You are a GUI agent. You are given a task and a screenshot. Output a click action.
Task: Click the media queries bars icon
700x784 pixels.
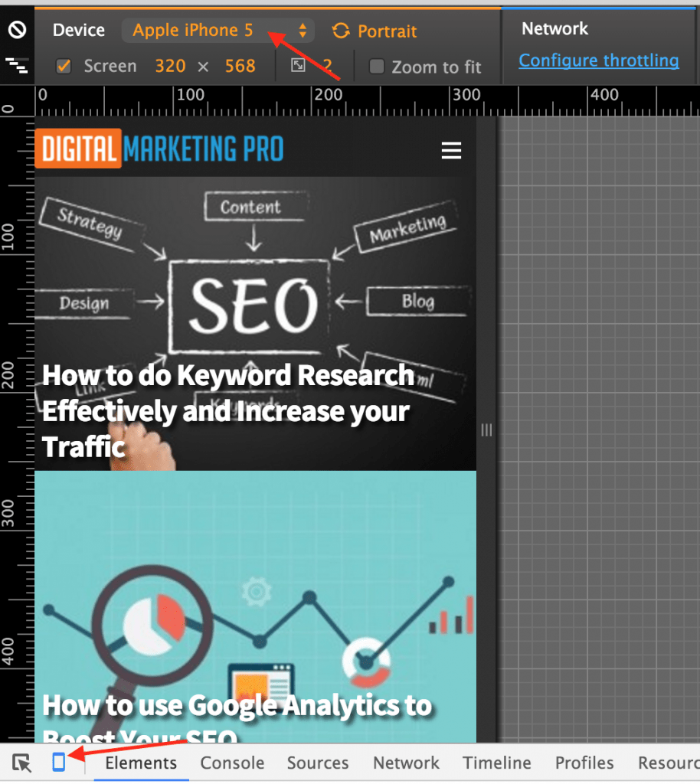[16, 65]
